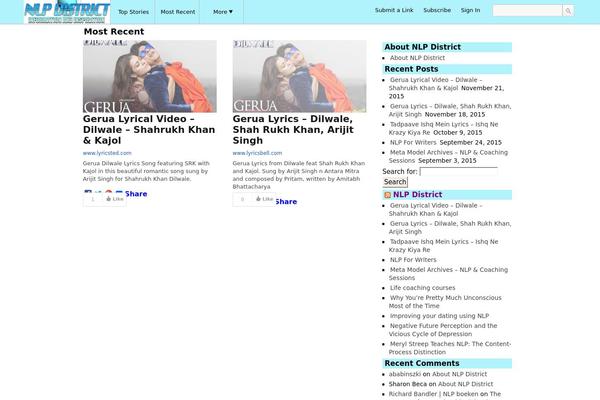Open 'About NLP District' sidebar link
Viewport: 600px width, 400px height.
point(417,58)
